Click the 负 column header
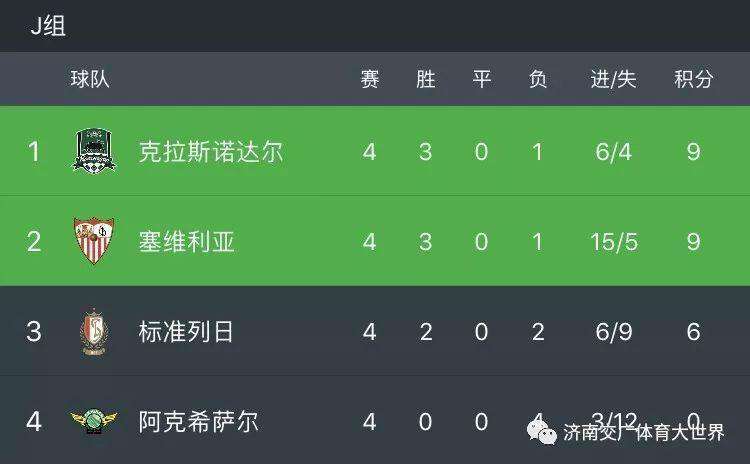The image size is (750, 464). tap(538, 79)
